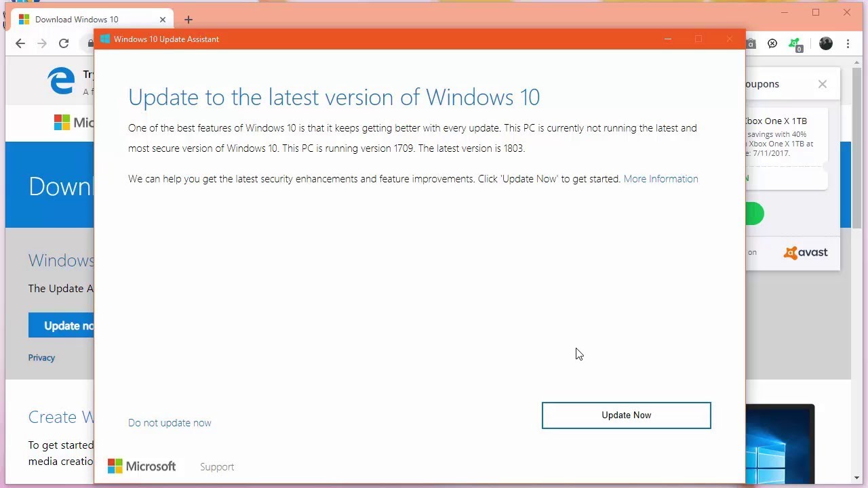Screen dimensions: 868x488
Task: Open a new Chrome tab
Action: click(x=189, y=20)
